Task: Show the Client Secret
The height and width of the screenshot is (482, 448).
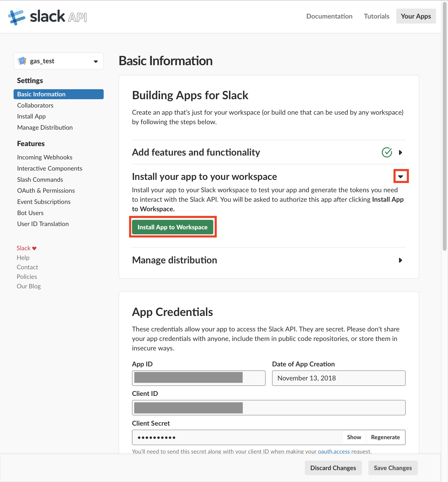Action: click(x=354, y=437)
